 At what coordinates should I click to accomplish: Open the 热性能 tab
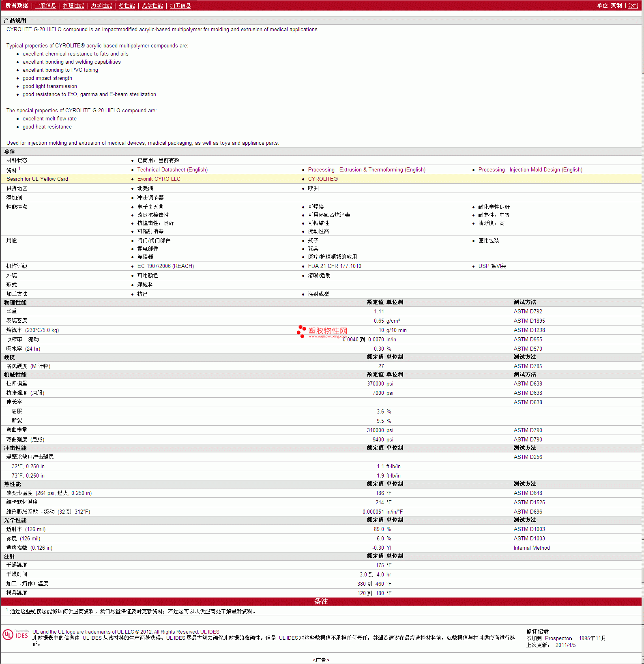tap(127, 5)
